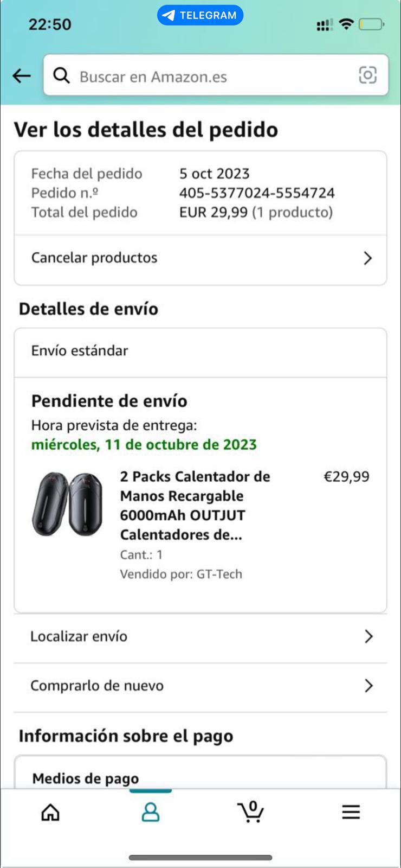Tap the battery status indicator

pyautogui.click(x=371, y=24)
